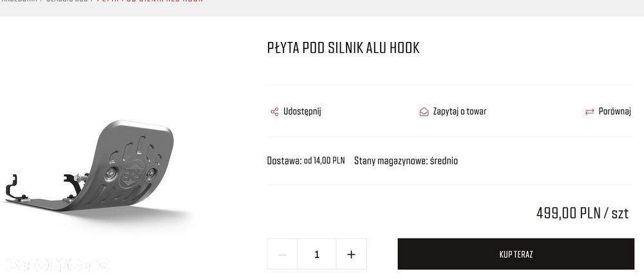The width and height of the screenshot is (644, 278).
Task: Click the middle breadcrumb category link
Action: tap(66, 1)
